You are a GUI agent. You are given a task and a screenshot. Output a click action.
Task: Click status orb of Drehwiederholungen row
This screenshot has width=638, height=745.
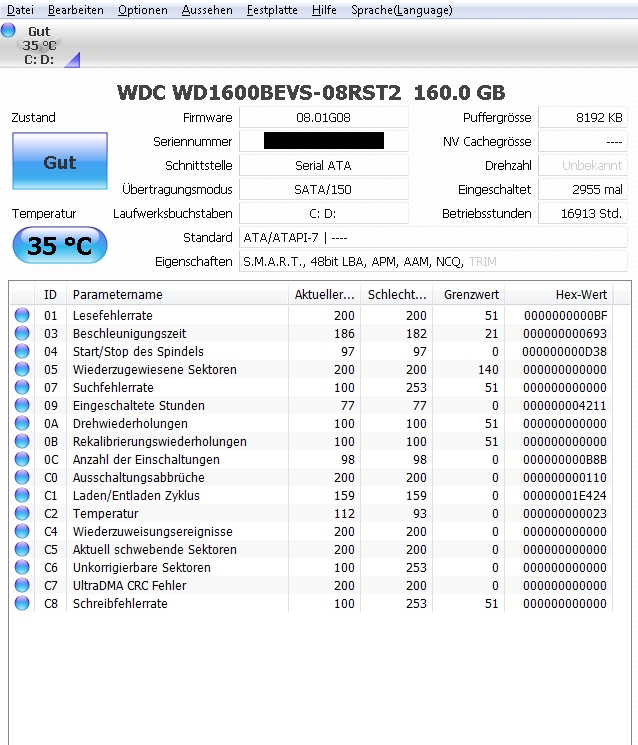[22, 423]
